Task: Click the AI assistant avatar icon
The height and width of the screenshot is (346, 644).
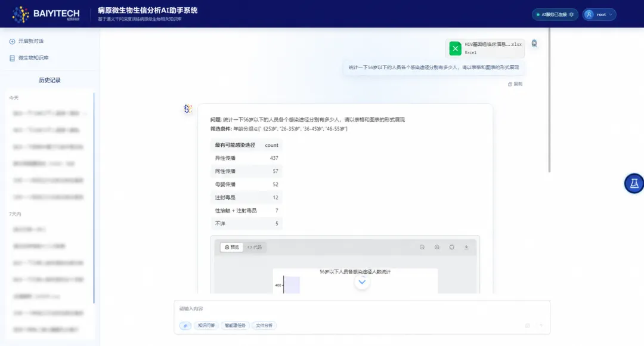Action: 188,109
